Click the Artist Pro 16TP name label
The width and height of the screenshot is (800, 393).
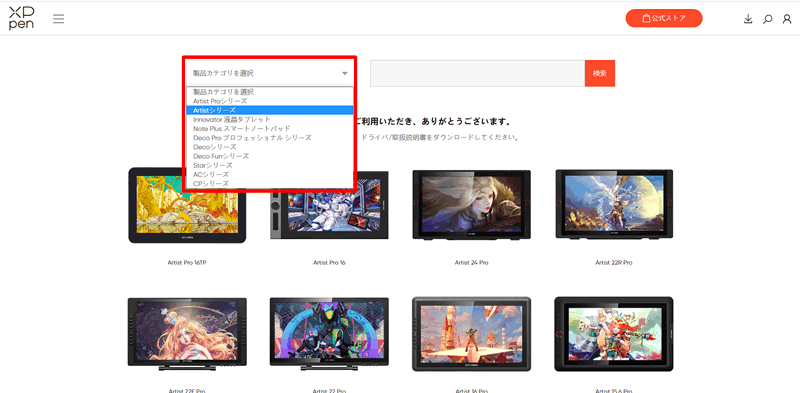click(187, 262)
